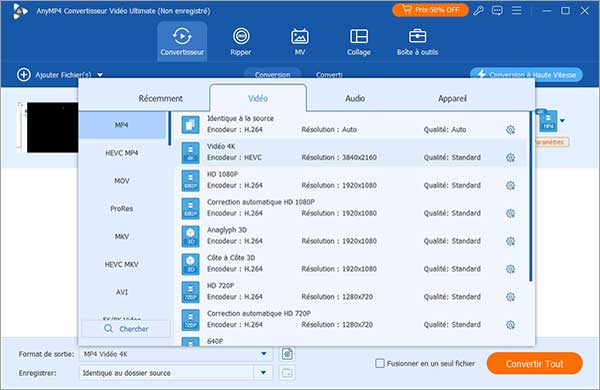600x390 pixels.
Task: Click the Vidéo 4K preset icon
Action: pyautogui.click(x=190, y=152)
